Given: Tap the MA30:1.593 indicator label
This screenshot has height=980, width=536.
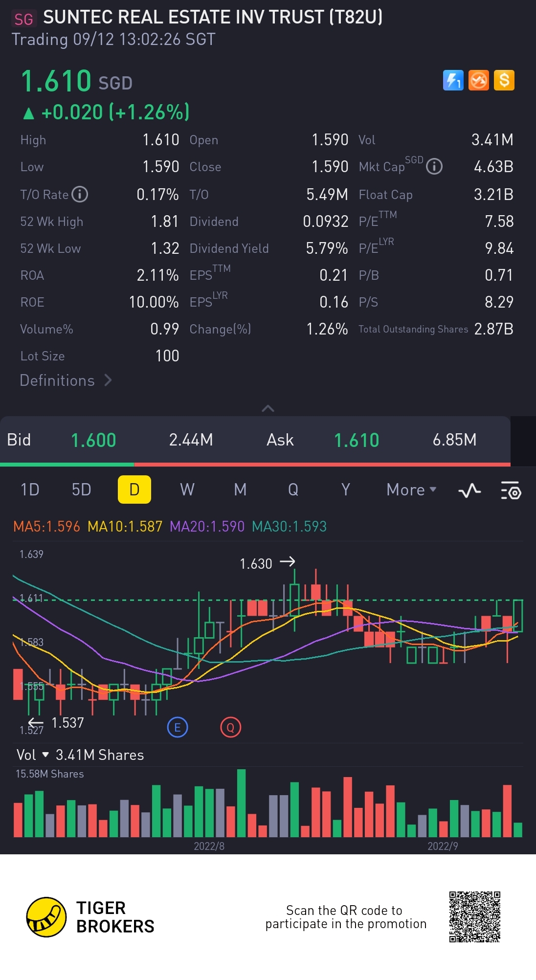Looking at the screenshot, I should click(289, 527).
